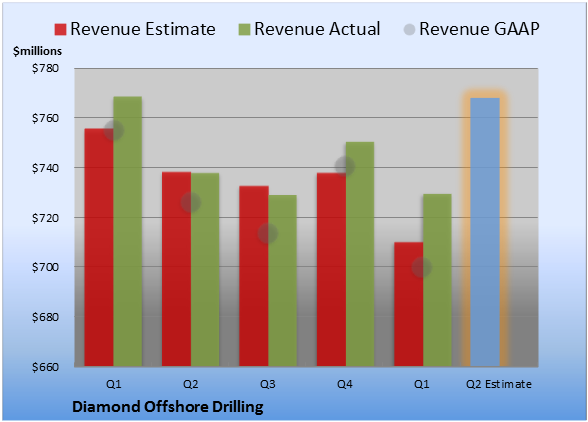Click the '$millions' axis unit label

click(x=38, y=51)
